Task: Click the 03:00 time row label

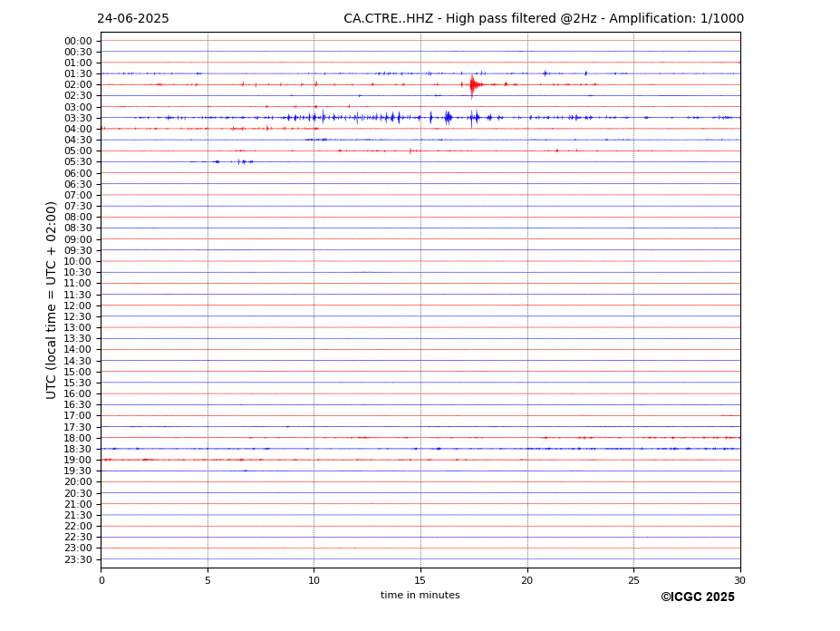Action: point(78,107)
